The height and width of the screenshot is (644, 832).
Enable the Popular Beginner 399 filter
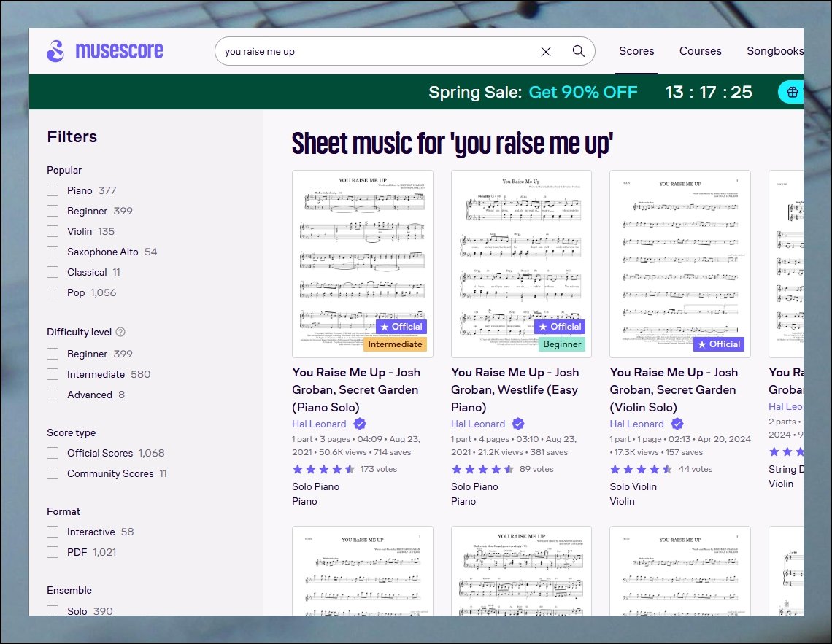(53, 211)
